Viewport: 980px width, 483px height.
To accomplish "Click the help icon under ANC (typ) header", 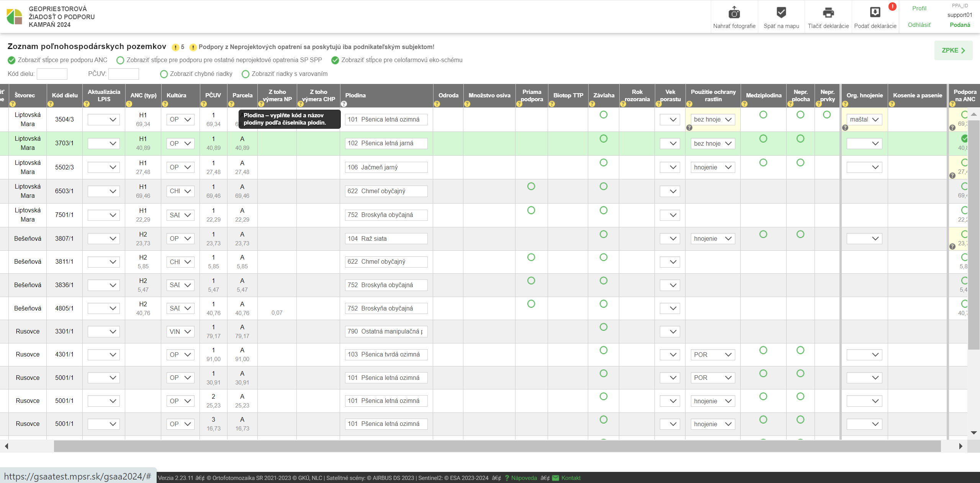I will click(129, 104).
